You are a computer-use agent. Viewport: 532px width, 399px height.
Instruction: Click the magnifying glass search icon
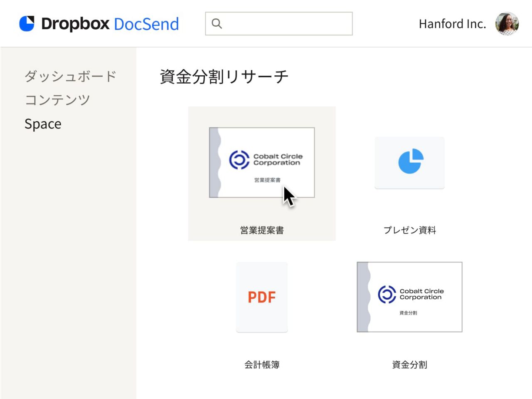tap(217, 24)
